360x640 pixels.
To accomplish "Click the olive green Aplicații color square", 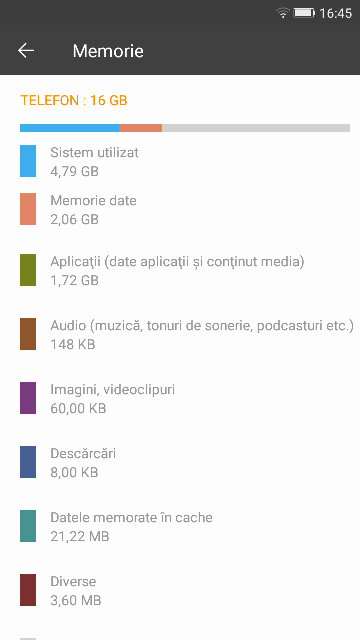I will (28, 270).
